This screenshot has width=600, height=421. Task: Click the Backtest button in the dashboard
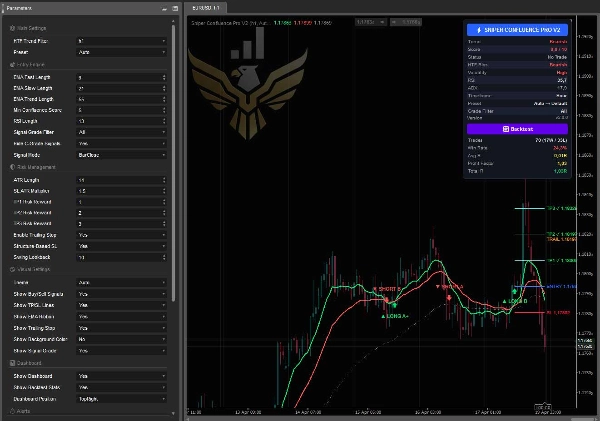pyautogui.click(x=517, y=129)
